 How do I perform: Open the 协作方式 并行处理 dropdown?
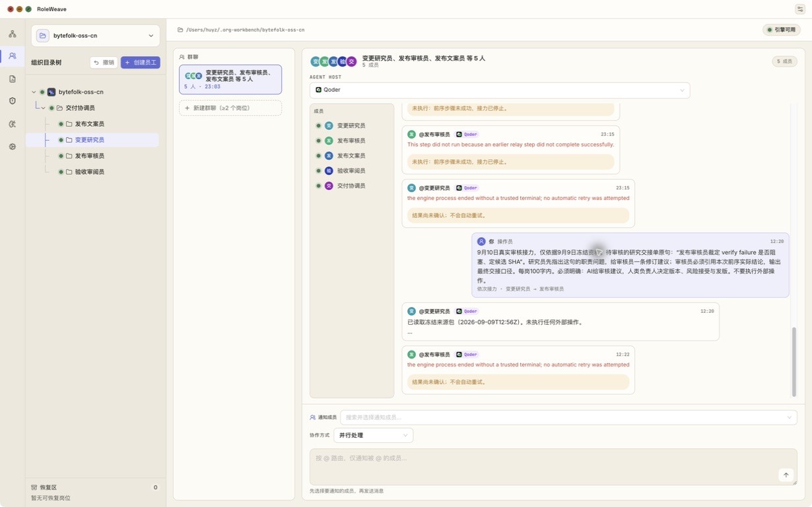click(373, 435)
